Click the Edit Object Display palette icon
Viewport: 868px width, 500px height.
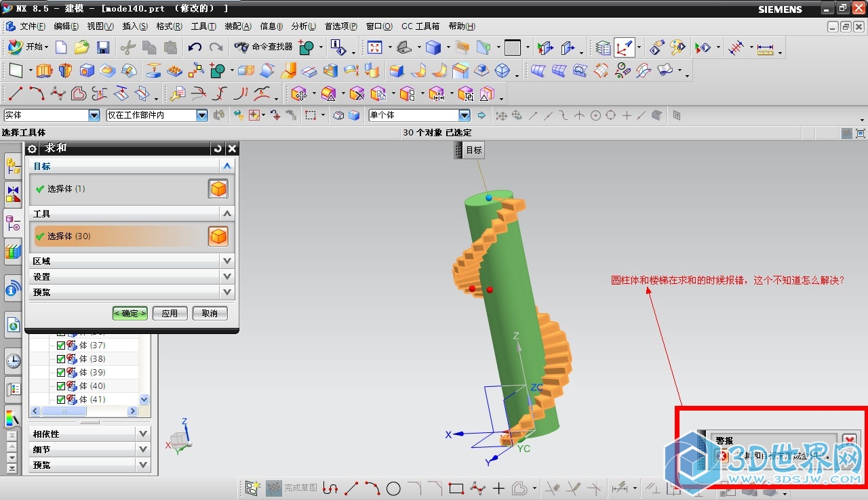tap(677, 47)
